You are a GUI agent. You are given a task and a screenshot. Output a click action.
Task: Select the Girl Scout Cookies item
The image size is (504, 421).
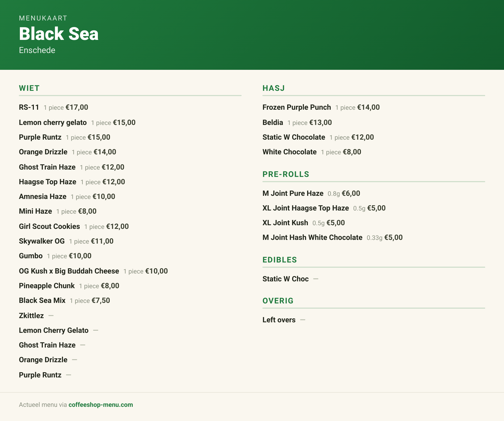tap(74, 227)
